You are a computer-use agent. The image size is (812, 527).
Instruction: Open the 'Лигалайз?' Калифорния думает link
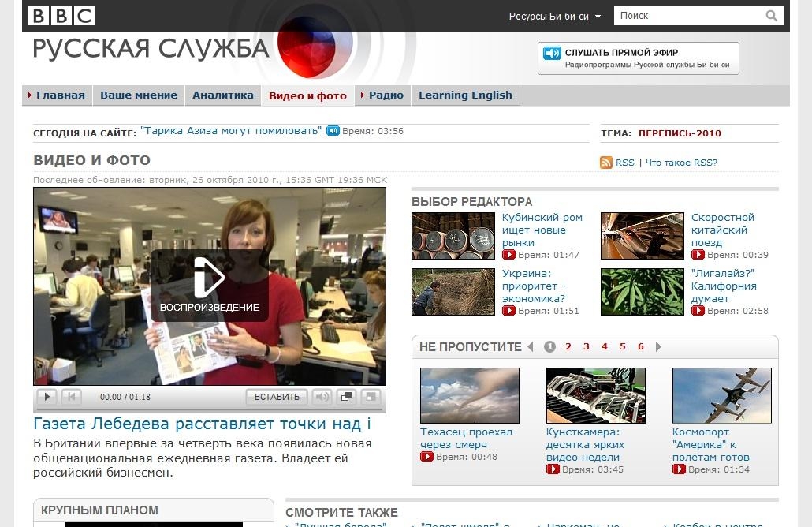click(x=724, y=286)
